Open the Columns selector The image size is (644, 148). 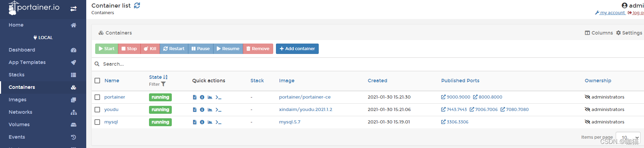(599, 33)
